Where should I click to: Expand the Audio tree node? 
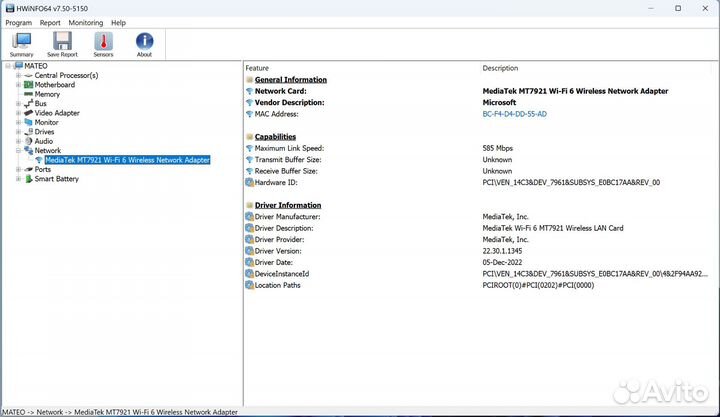coord(18,141)
